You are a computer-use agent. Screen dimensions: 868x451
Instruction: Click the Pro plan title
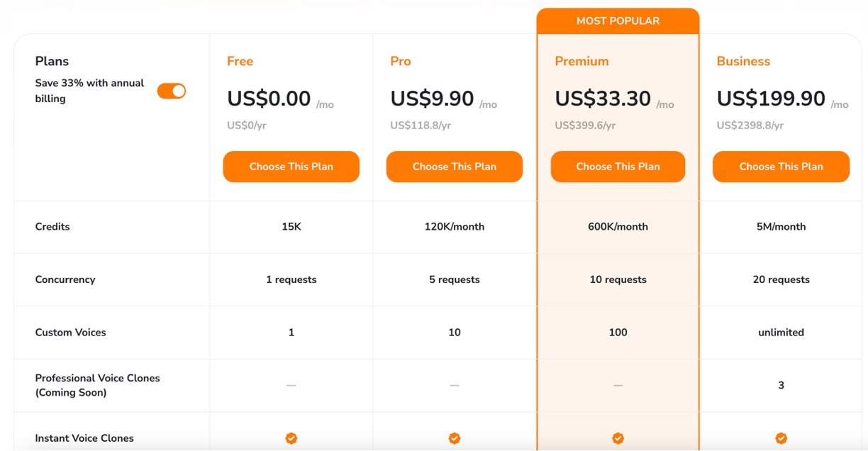click(401, 62)
